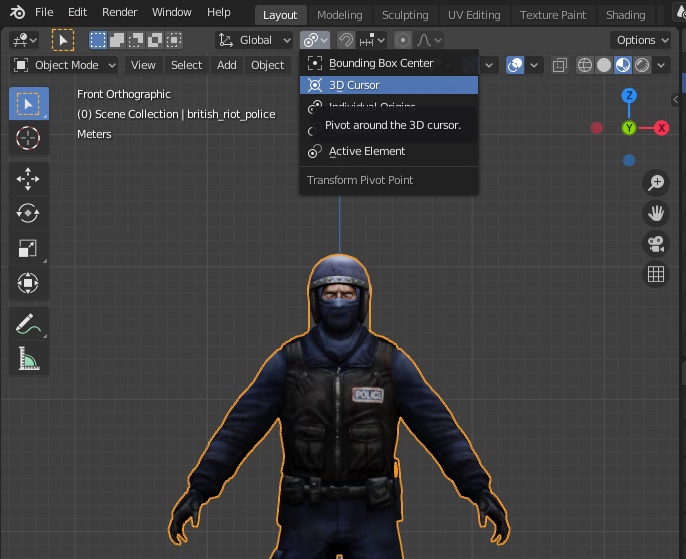Click the zoom view magnifier icon
This screenshot has height=559, width=686.
656,182
